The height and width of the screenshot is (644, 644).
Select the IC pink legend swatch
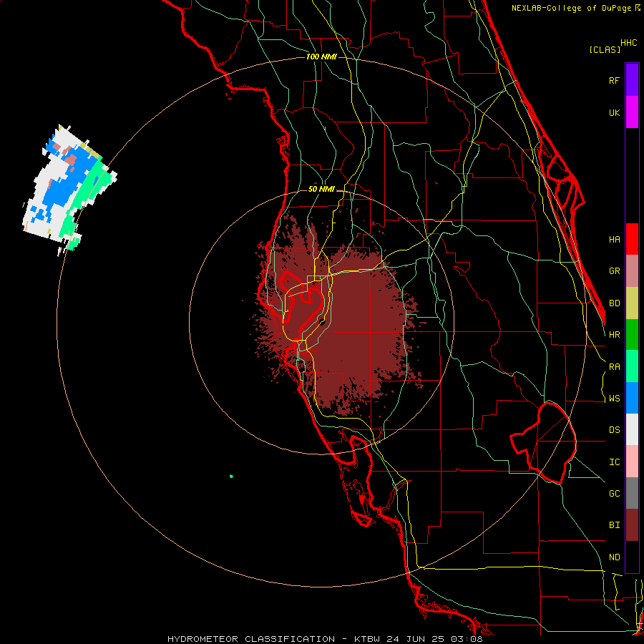click(632, 462)
